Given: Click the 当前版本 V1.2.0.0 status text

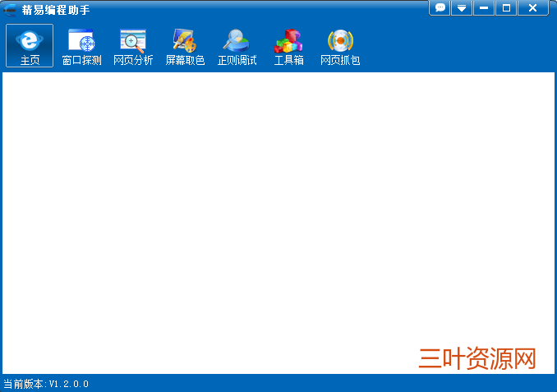Looking at the screenshot, I should click(x=46, y=384).
